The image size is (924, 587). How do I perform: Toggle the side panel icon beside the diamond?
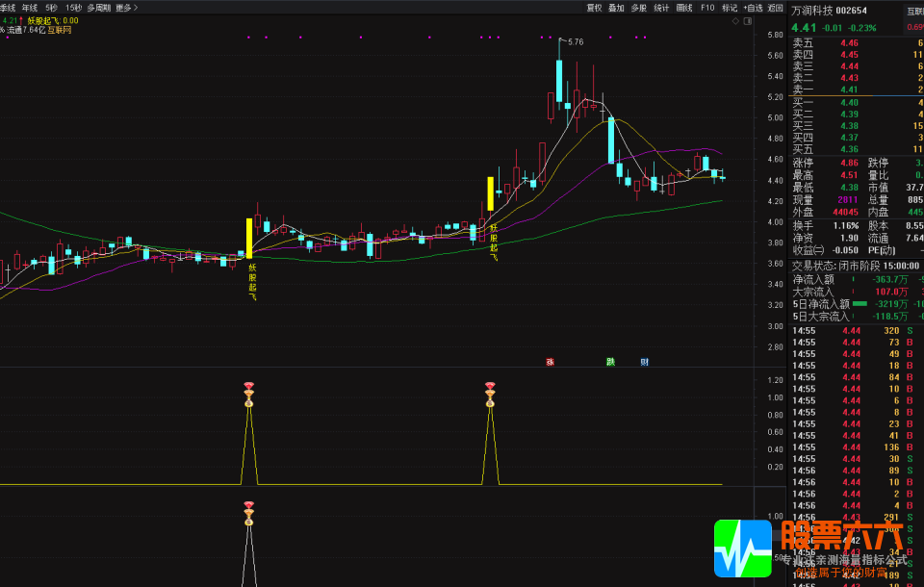tap(749, 20)
